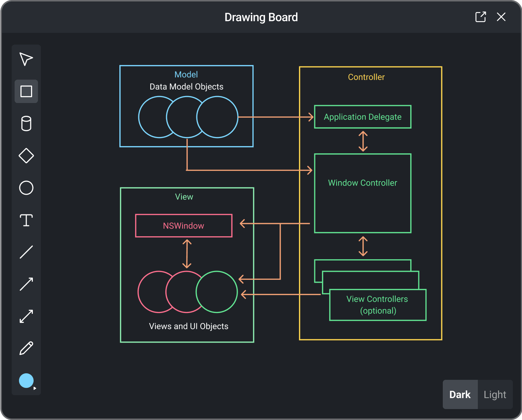Select the Diamond shape tool
Screen dimensions: 522x420
click(26, 156)
